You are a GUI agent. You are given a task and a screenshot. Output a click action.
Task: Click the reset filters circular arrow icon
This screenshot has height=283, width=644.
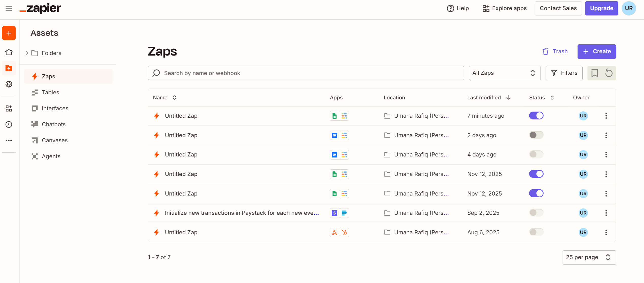[609, 73]
